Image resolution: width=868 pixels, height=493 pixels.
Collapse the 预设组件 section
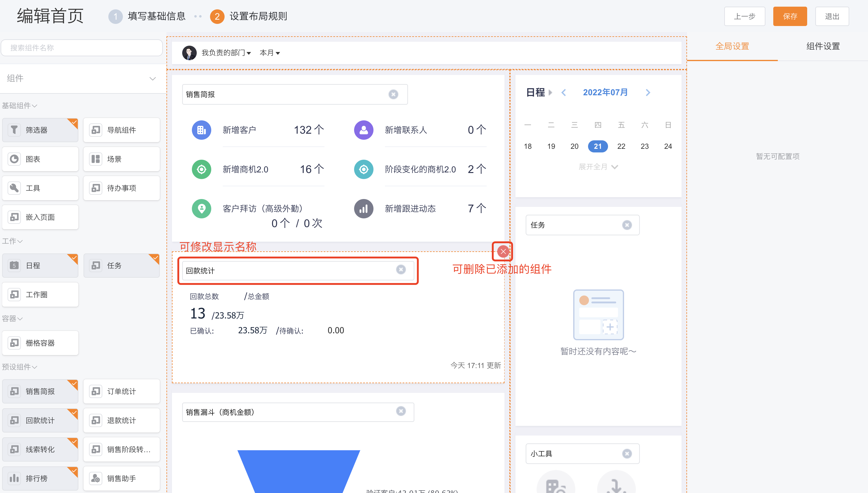click(x=20, y=367)
